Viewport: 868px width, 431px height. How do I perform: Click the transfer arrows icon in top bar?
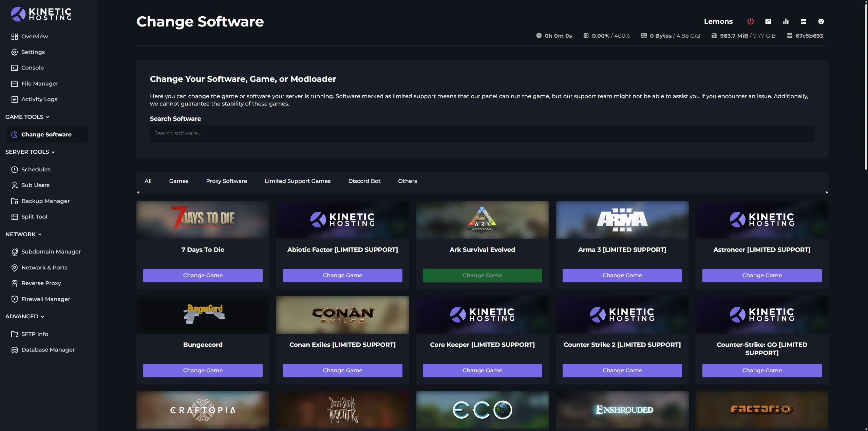tap(768, 21)
